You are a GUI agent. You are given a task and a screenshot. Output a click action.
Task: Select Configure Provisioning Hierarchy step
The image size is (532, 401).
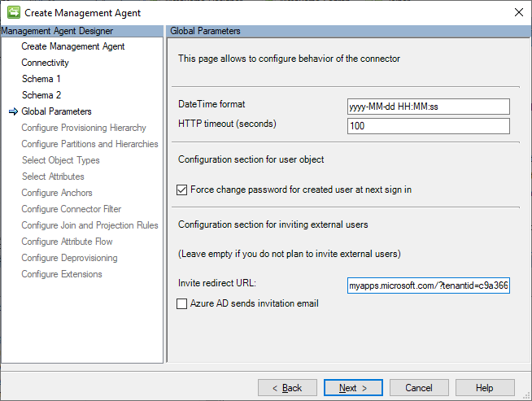(x=84, y=128)
